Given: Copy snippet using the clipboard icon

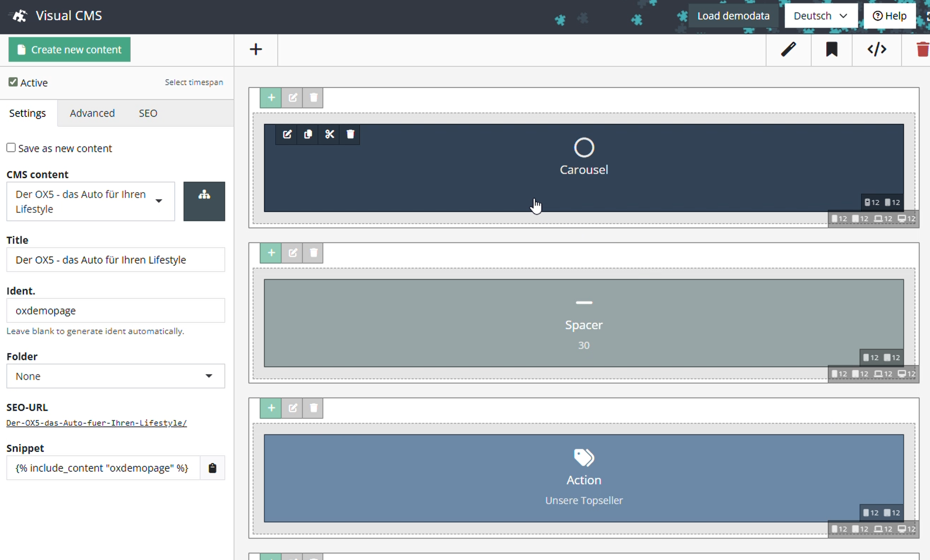Looking at the screenshot, I should coord(212,468).
